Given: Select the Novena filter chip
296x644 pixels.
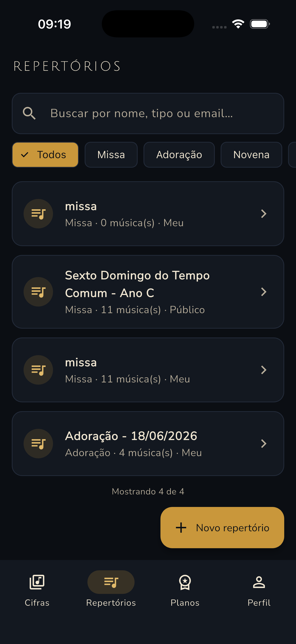Looking at the screenshot, I should (251, 155).
